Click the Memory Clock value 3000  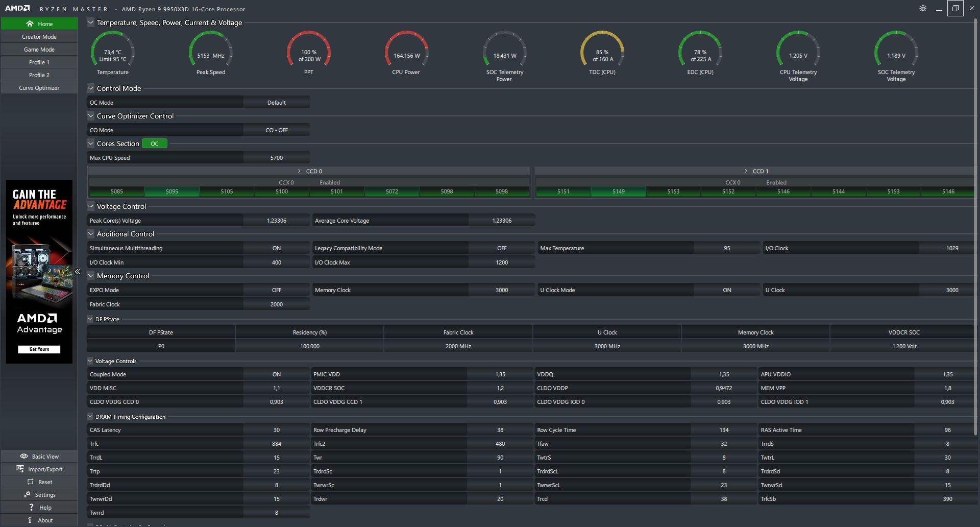tap(502, 290)
